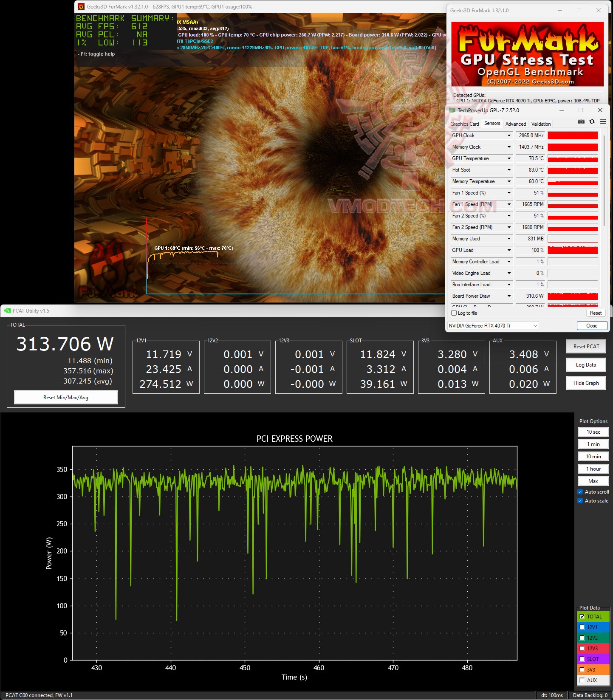The width and height of the screenshot is (613, 700).
Task: Open the GPU Temperature sensor dropdown
Action: tap(509, 158)
